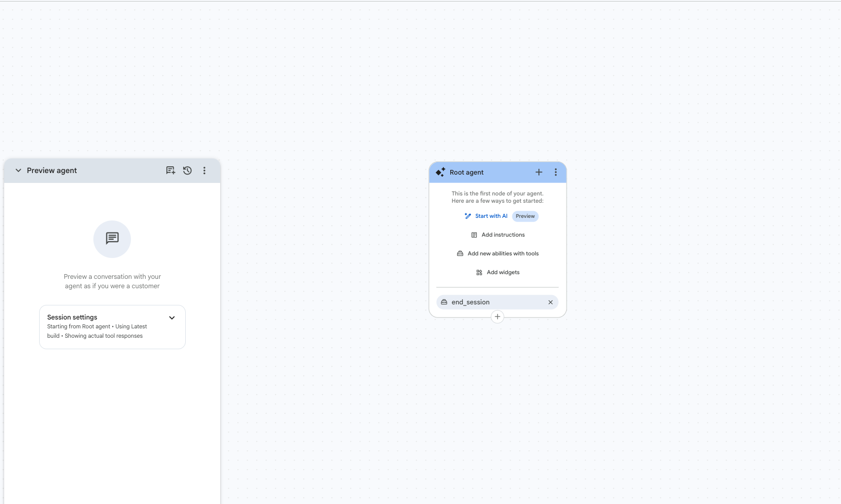Expand the Session settings chevron
Screen dimensions: 841x504
(172, 317)
